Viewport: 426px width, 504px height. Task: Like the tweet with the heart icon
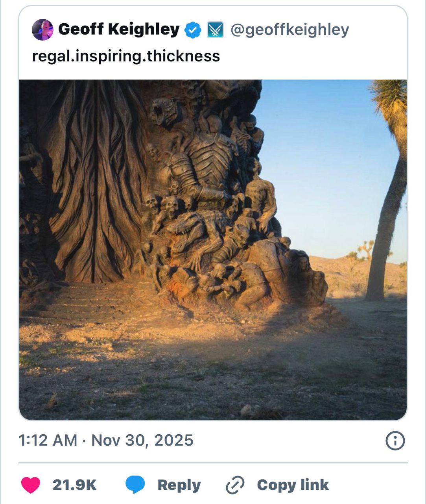(x=31, y=485)
